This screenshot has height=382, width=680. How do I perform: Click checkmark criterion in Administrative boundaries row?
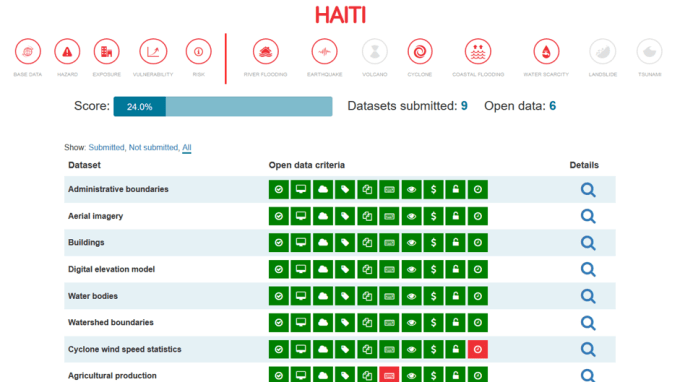(x=278, y=189)
